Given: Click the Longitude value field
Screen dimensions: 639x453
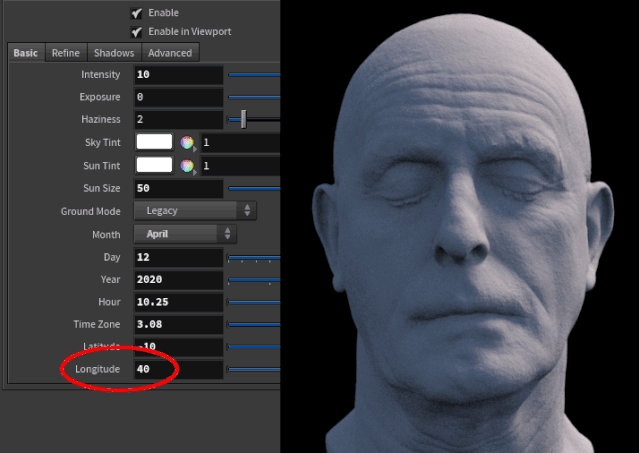Looking at the screenshot, I should click(x=178, y=369).
